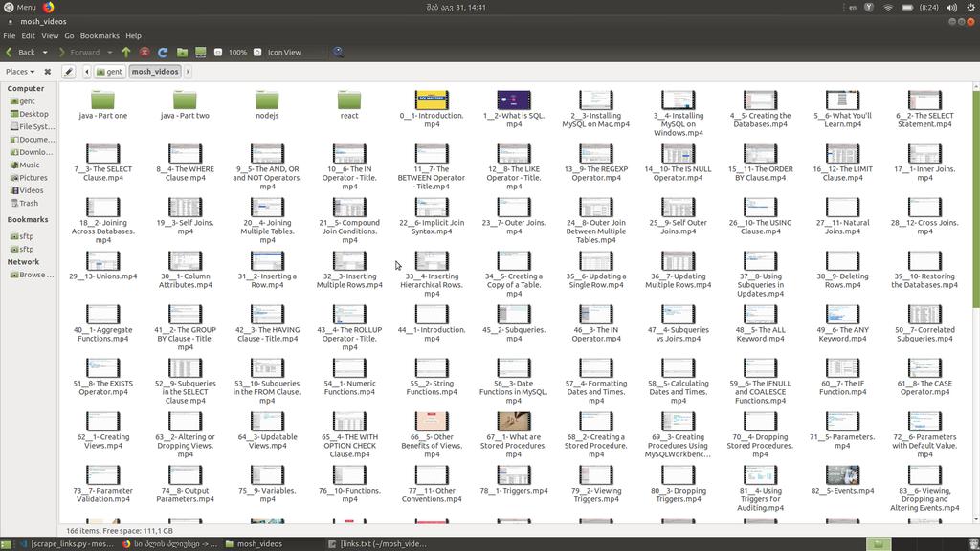The height and width of the screenshot is (551, 980).
Task: Click the Computer icon in toolbar
Action: tap(200, 53)
